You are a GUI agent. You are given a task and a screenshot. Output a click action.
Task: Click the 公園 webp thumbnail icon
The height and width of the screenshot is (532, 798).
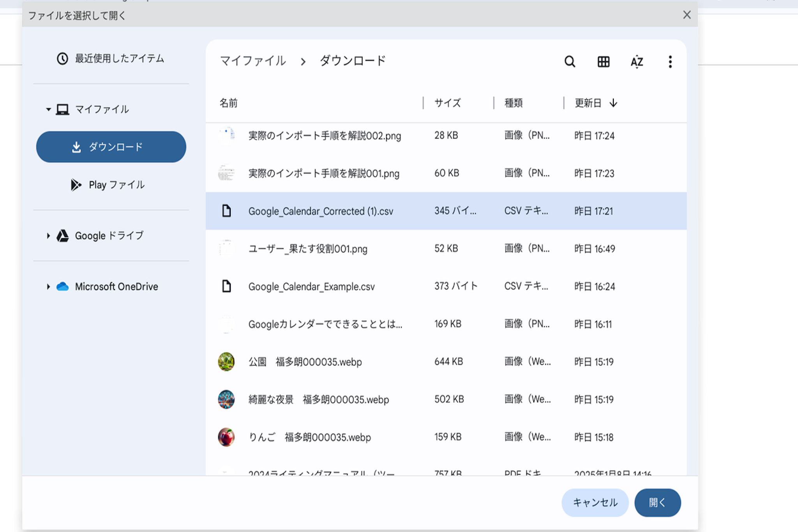point(226,362)
